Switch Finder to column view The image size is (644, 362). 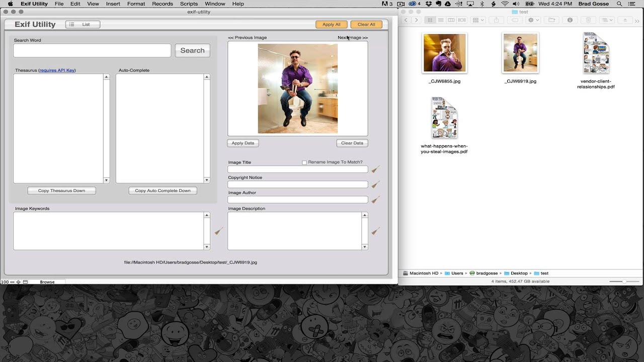coord(451,20)
